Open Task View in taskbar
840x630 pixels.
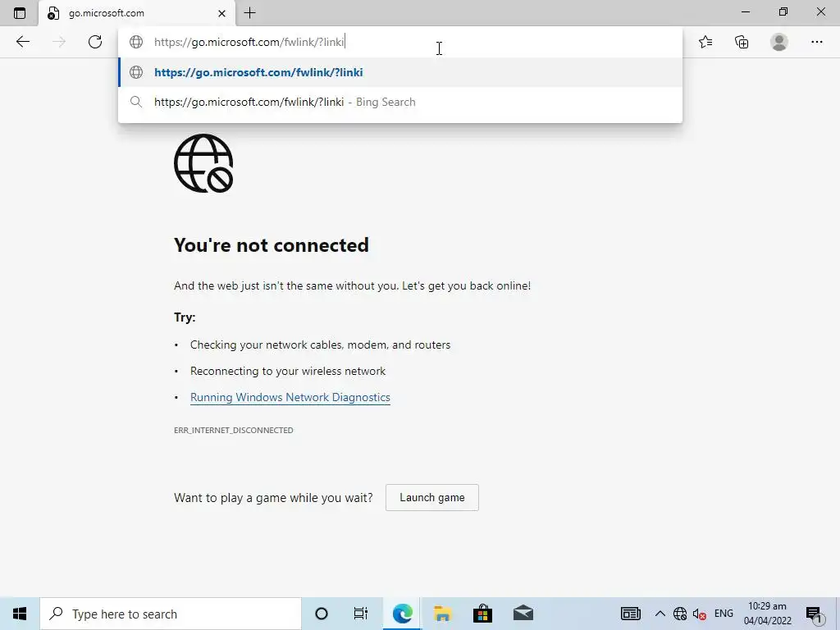[361, 614]
